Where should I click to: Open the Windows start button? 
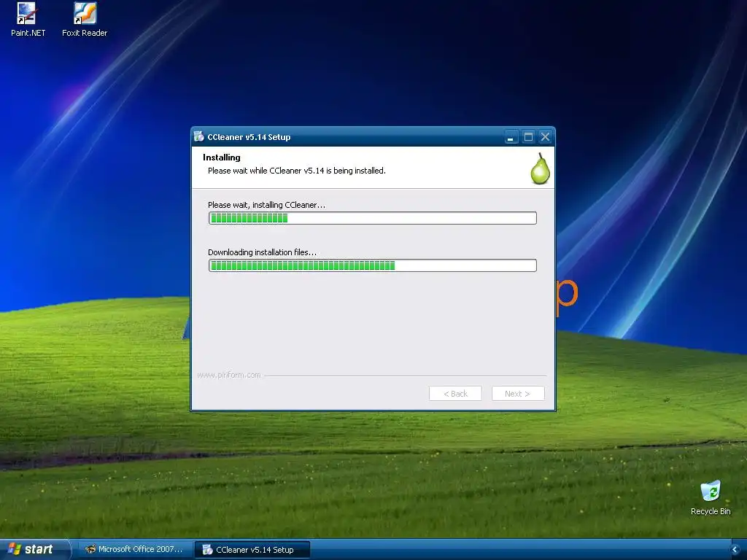[x=35, y=549]
